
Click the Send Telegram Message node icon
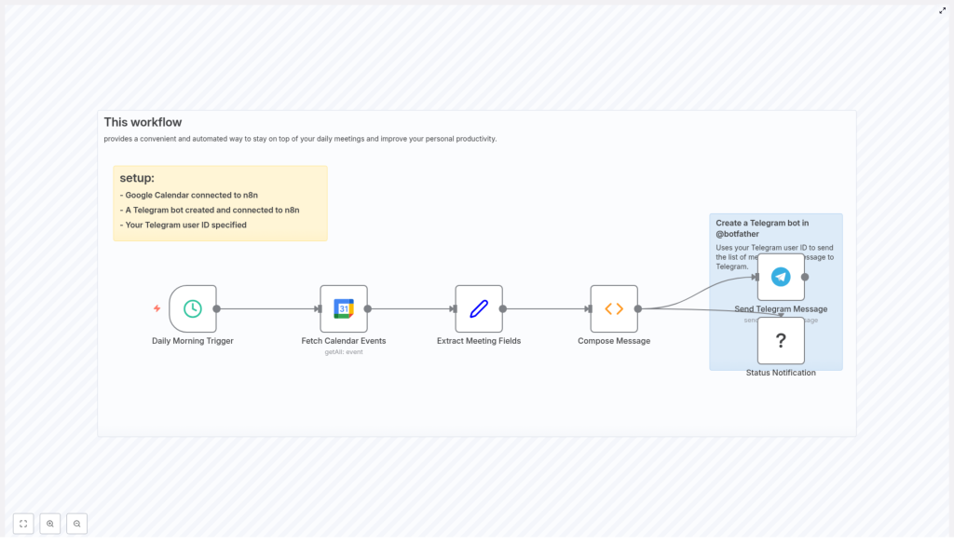point(781,277)
